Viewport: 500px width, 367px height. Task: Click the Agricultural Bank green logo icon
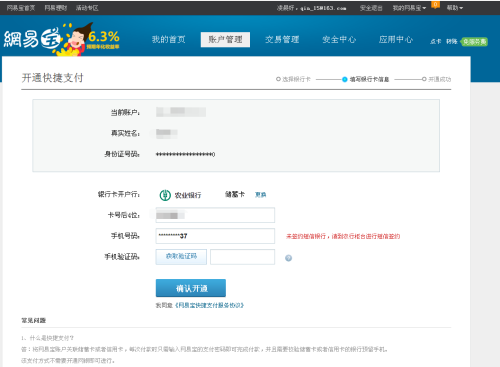(x=165, y=195)
